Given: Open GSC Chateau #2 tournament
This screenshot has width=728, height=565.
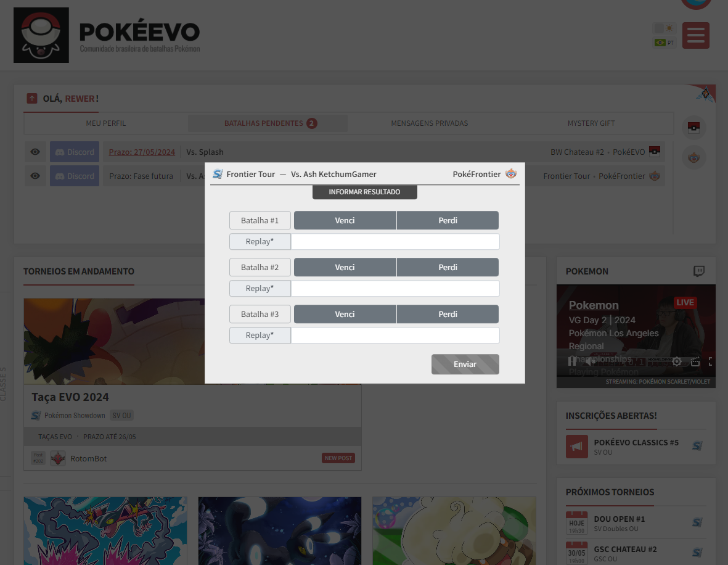Looking at the screenshot, I should tap(626, 549).
